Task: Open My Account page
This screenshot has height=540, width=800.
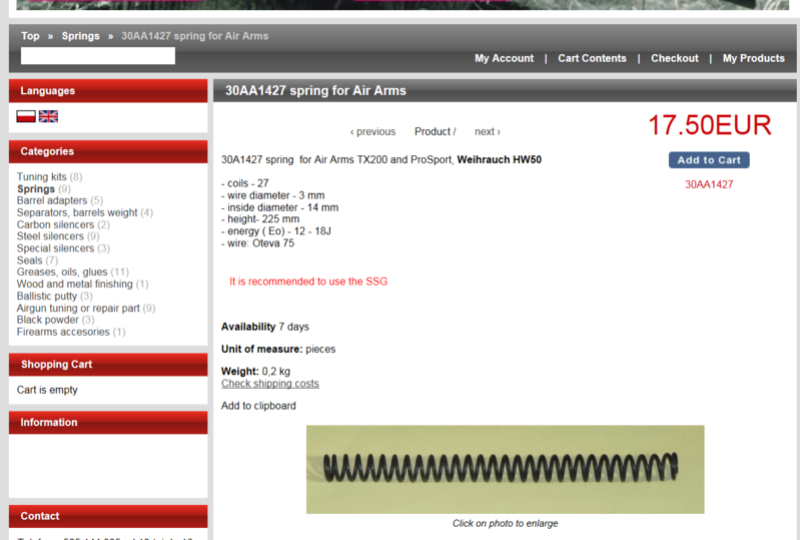Action: point(504,58)
